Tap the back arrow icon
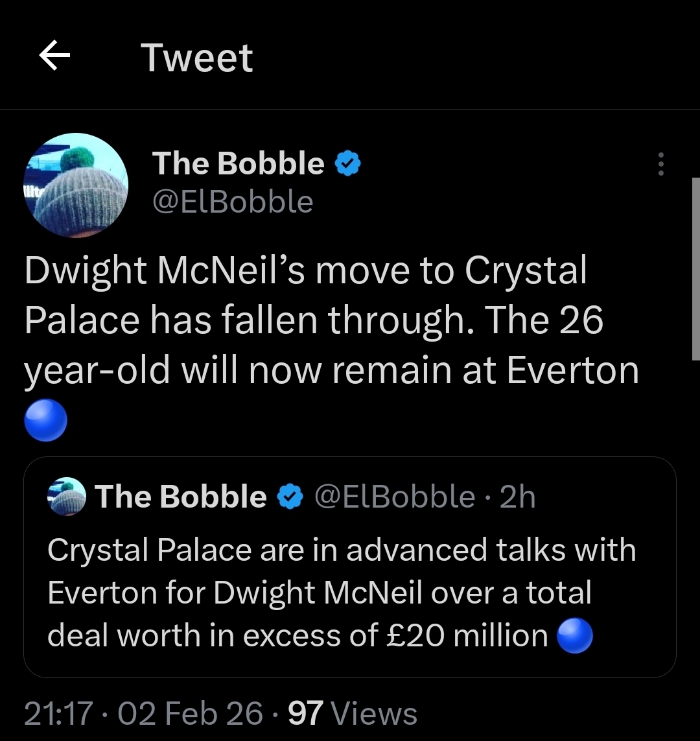This screenshot has width=700, height=741. coord(54,57)
